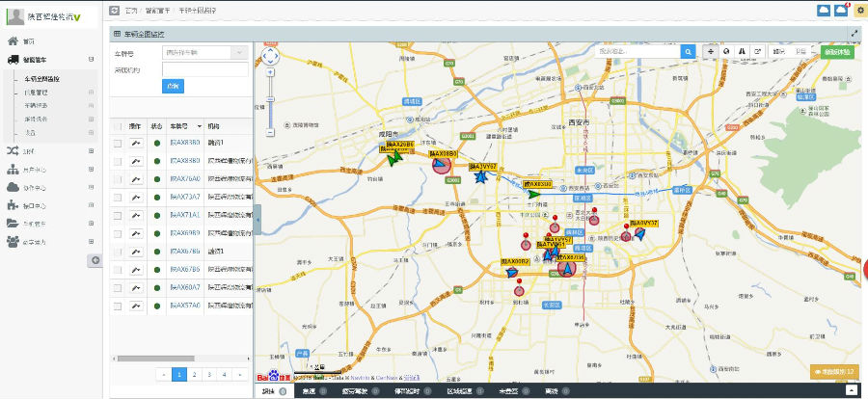Screen dimensions: 868x399
Task: Toggle the road traffic icon in map toolbar
Action: click(x=742, y=51)
